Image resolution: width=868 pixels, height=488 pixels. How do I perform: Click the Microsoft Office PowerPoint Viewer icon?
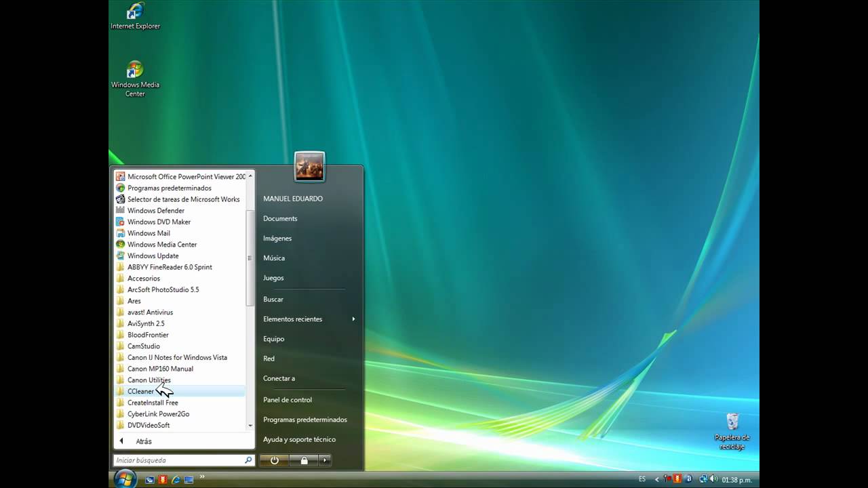[121, 176]
